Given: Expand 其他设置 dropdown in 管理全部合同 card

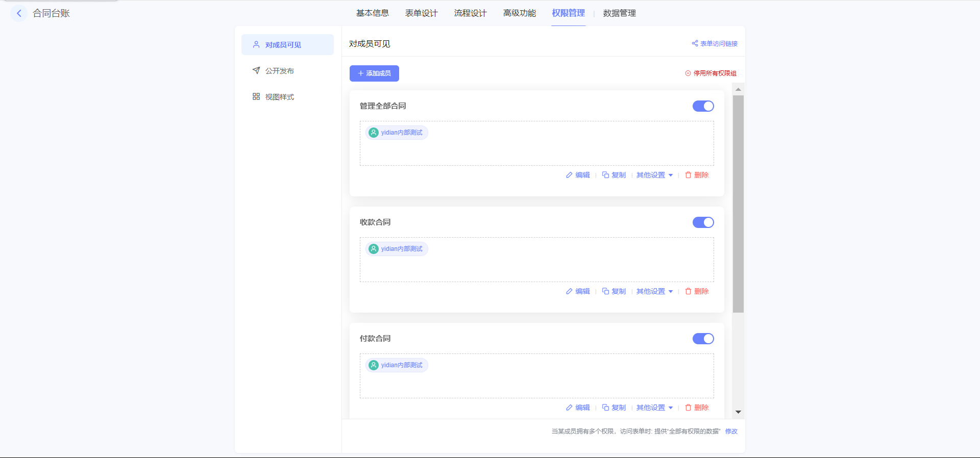Looking at the screenshot, I should point(654,175).
